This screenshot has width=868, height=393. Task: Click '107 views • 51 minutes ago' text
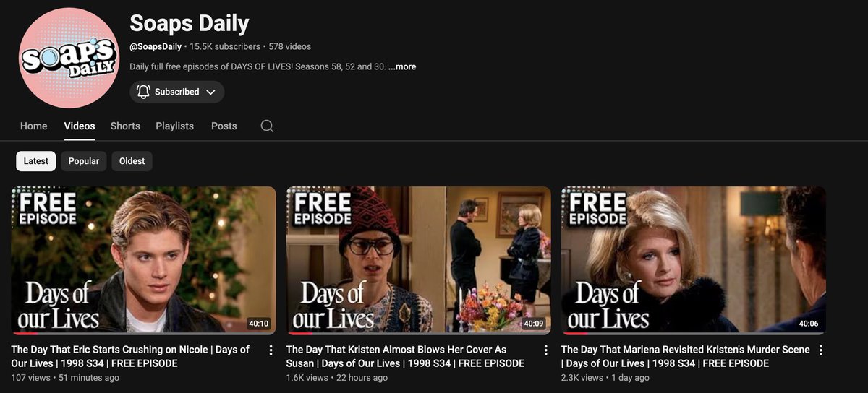click(x=65, y=378)
